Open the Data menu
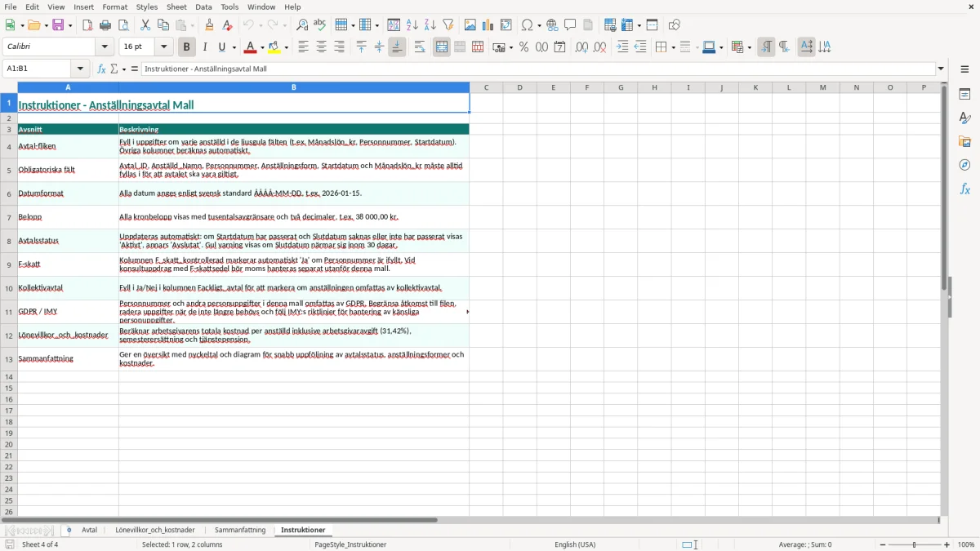The image size is (980, 551). pos(203,7)
